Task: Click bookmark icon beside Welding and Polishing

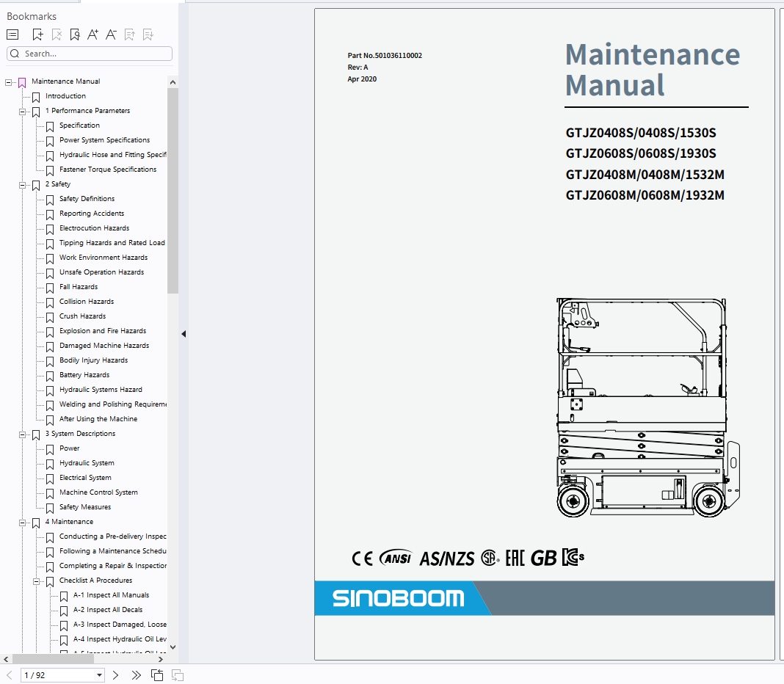Action: point(50,406)
